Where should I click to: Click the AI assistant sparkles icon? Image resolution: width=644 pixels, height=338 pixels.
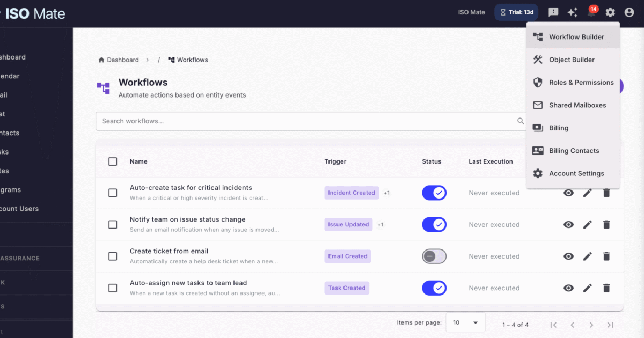tap(572, 12)
